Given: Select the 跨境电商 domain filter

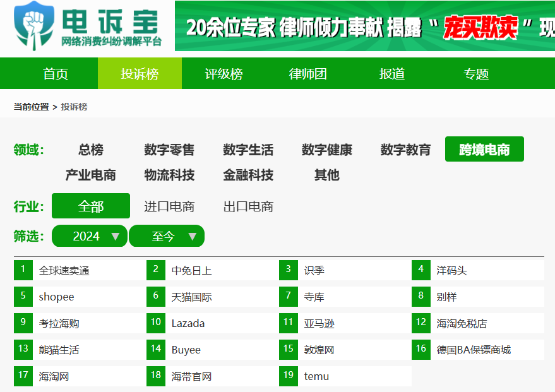Looking at the screenshot, I should [x=484, y=150].
